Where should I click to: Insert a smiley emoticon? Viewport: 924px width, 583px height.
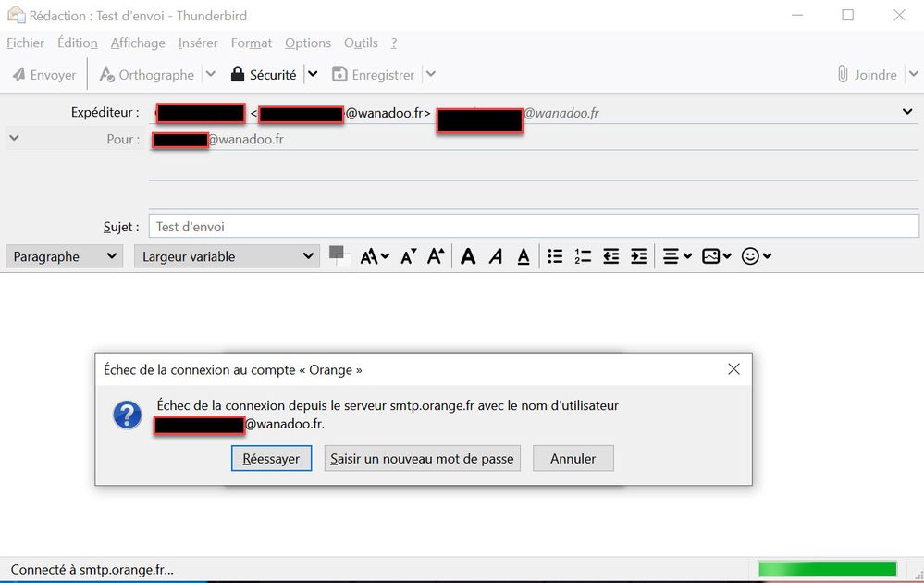(x=751, y=256)
